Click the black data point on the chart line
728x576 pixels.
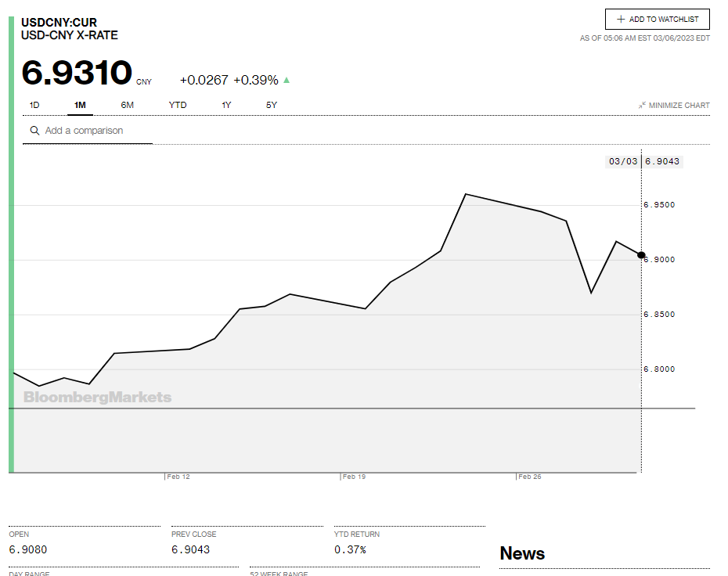click(x=641, y=255)
